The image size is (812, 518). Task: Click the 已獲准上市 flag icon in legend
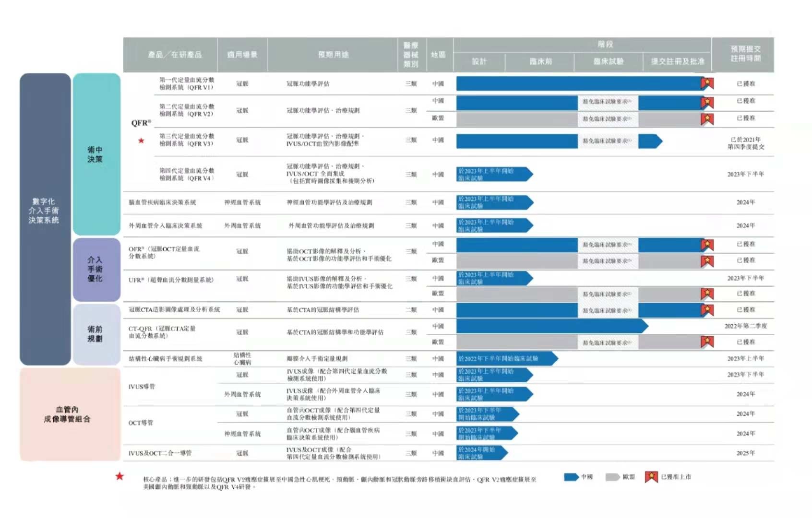click(651, 477)
